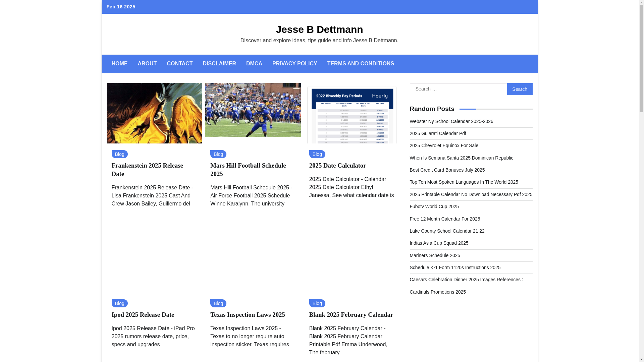The height and width of the screenshot is (362, 644).
Task: Click the Blank 2025 February Calendar excerpt
Action: 348,341
